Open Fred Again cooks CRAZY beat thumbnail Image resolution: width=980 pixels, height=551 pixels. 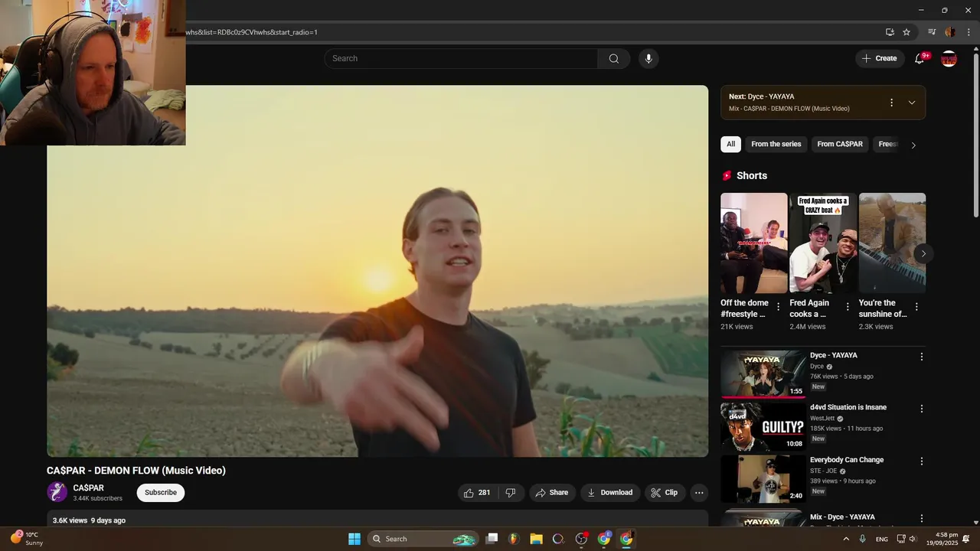pos(823,243)
